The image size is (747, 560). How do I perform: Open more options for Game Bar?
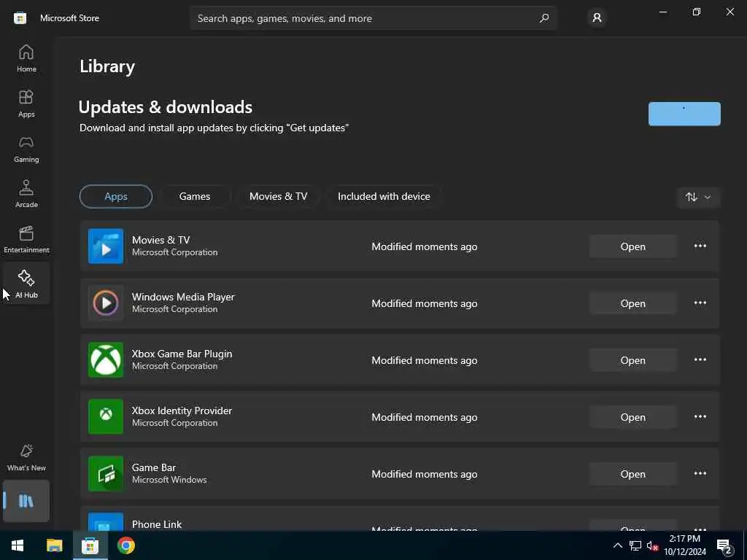pos(700,474)
